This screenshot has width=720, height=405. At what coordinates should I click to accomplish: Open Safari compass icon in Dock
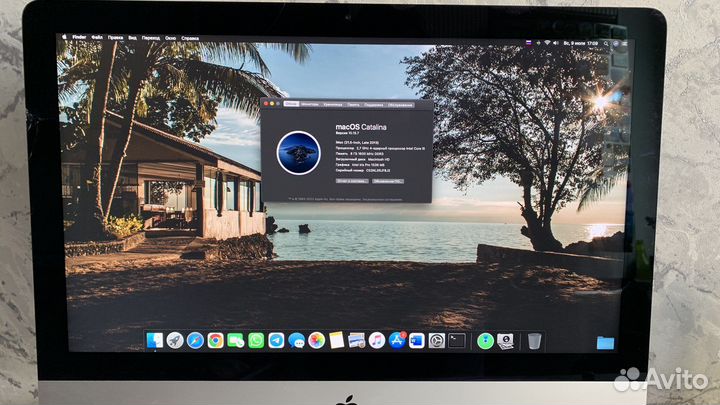195,341
